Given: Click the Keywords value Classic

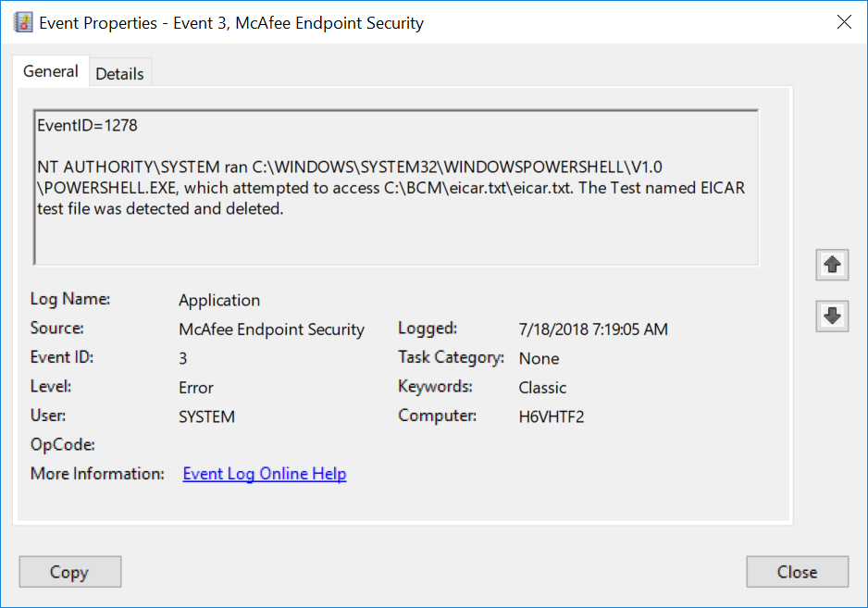Looking at the screenshot, I should click(542, 388).
